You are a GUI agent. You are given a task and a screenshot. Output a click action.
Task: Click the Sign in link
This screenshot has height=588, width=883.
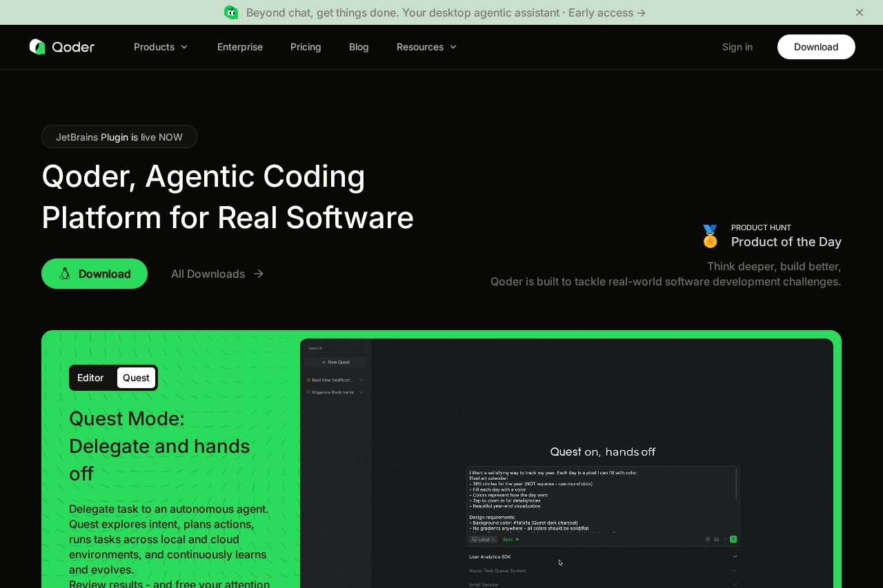(x=737, y=47)
